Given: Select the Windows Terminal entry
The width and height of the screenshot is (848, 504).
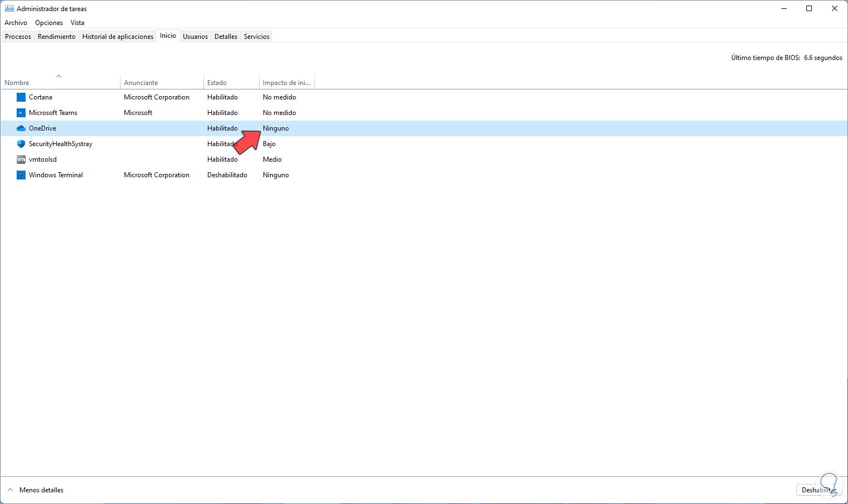Looking at the screenshot, I should click(x=56, y=175).
